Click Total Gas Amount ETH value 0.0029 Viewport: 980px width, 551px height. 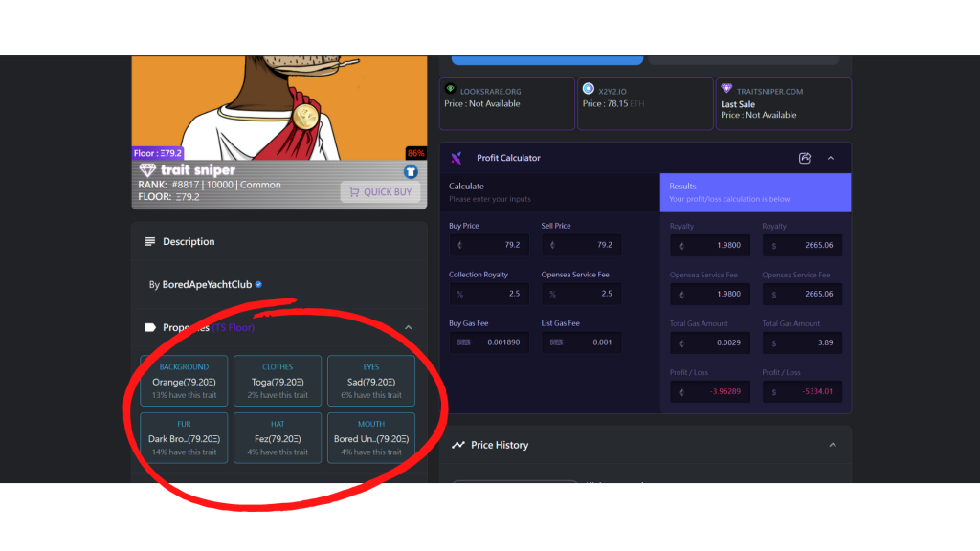pos(710,343)
